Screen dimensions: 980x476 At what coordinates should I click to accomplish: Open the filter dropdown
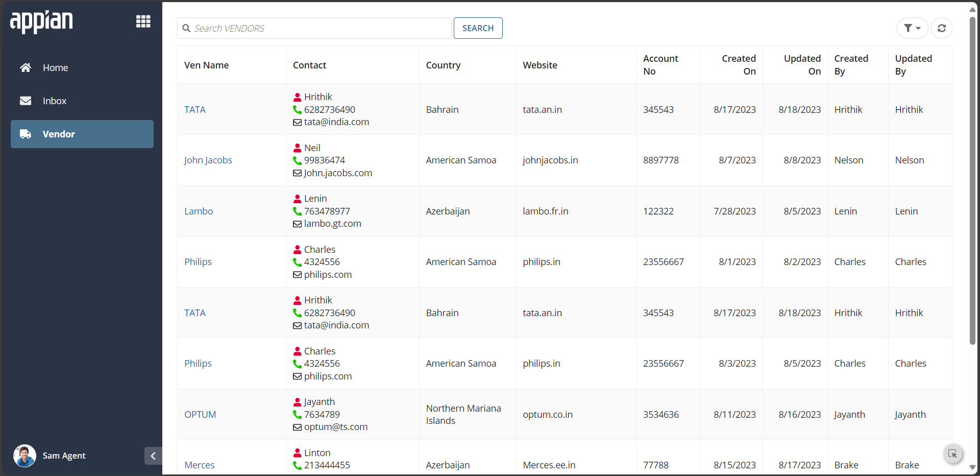coord(912,28)
